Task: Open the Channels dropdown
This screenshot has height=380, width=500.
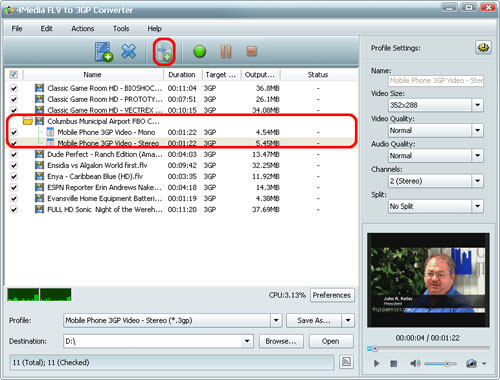Action: tap(477, 181)
